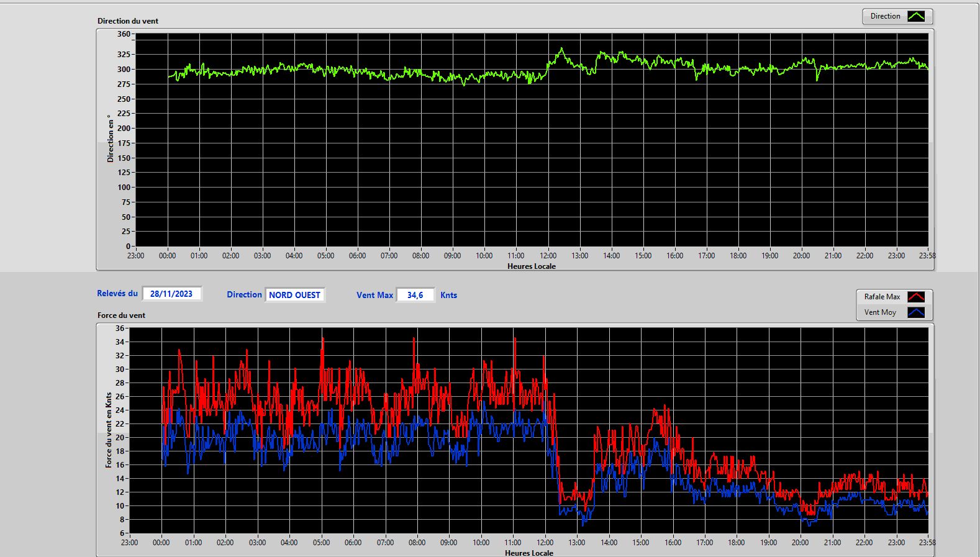The height and width of the screenshot is (557, 980).
Task: Click the Knts unit label
Action: pos(448,296)
